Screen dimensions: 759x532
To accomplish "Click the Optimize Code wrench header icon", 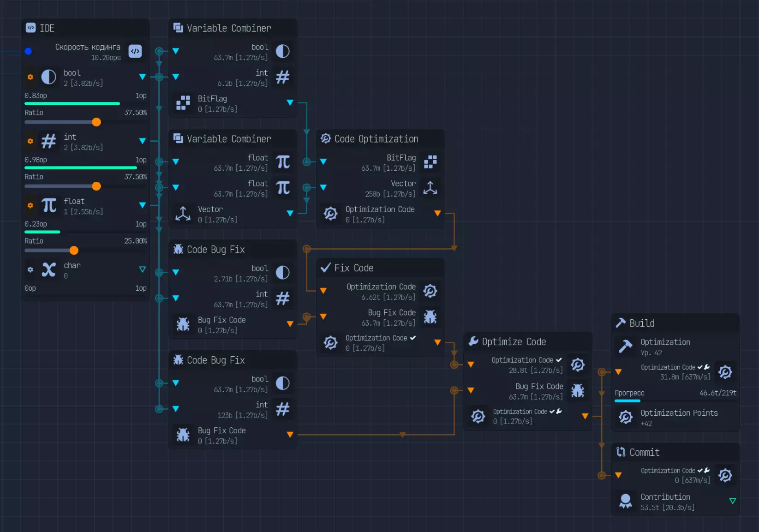I will coord(473,341).
